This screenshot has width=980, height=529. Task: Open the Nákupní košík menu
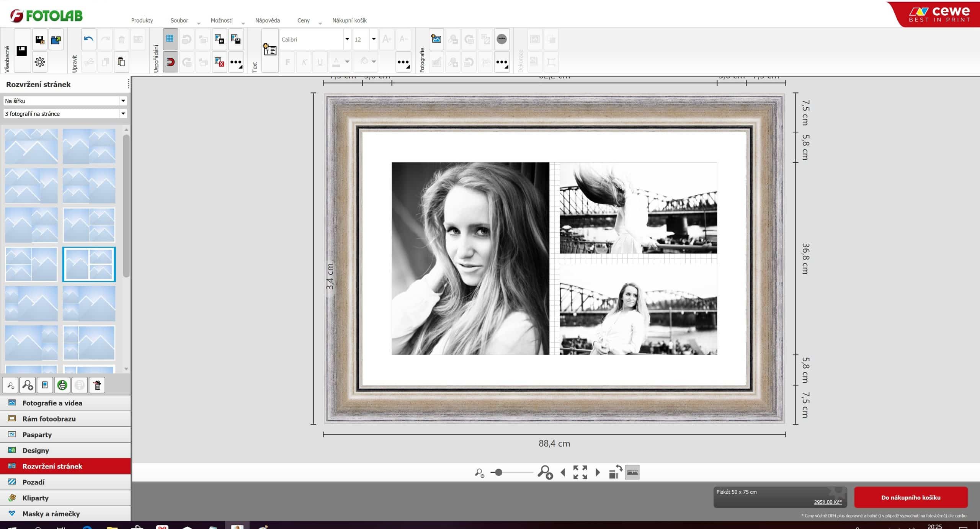tap(350, 20)
